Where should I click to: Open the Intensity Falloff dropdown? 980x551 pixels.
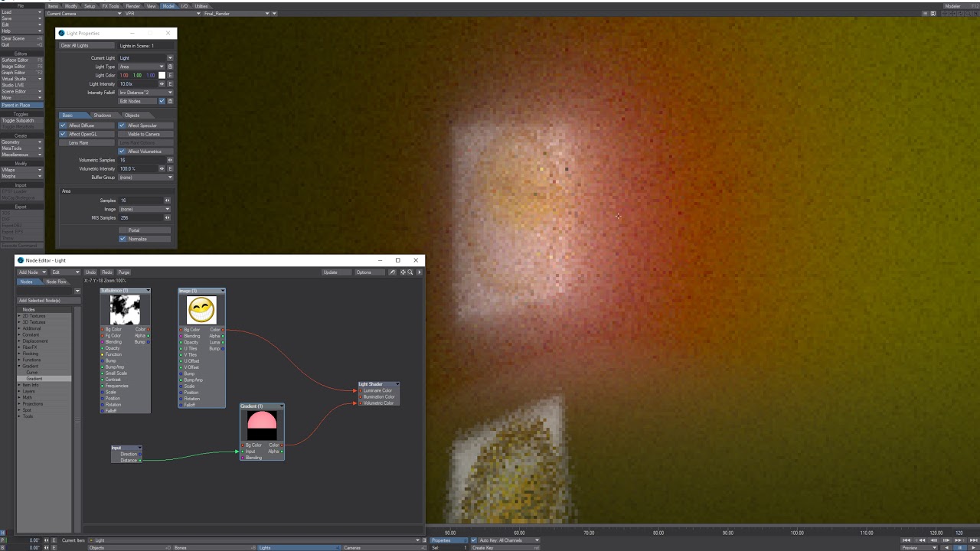click(145, 93)
